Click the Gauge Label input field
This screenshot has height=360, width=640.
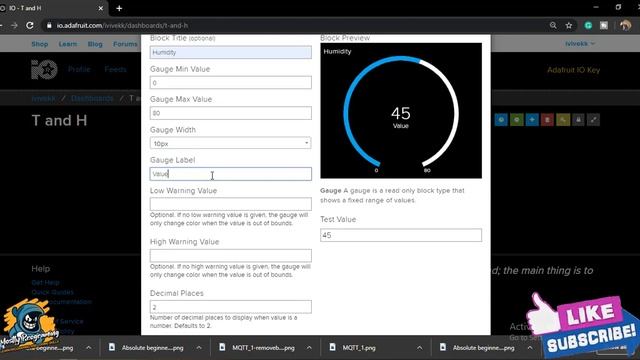click(x=231, y=174)
